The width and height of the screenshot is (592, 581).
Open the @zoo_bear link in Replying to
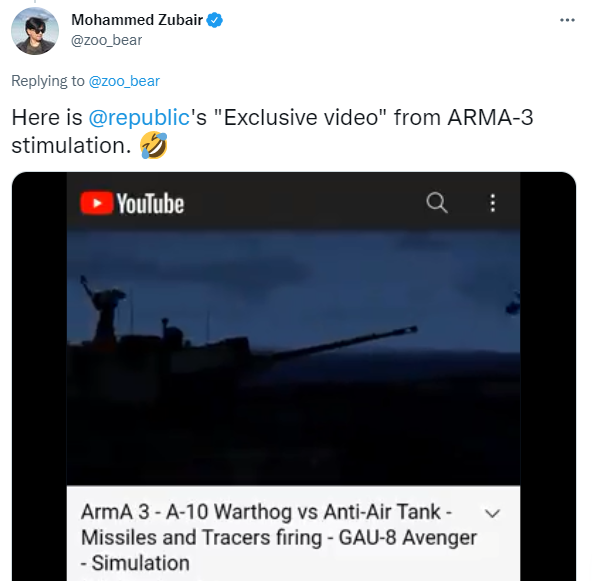[124, 81]
